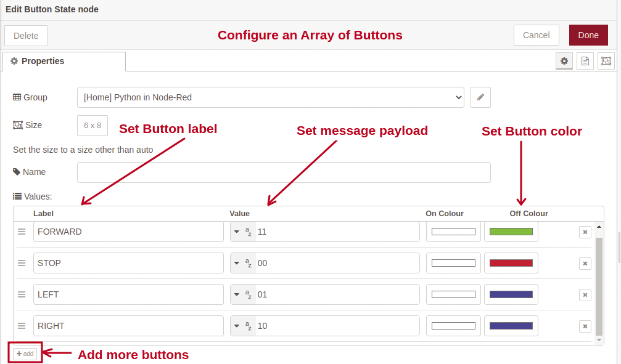
Task: Click drag handle of STOP row
Action: (22, 264)
